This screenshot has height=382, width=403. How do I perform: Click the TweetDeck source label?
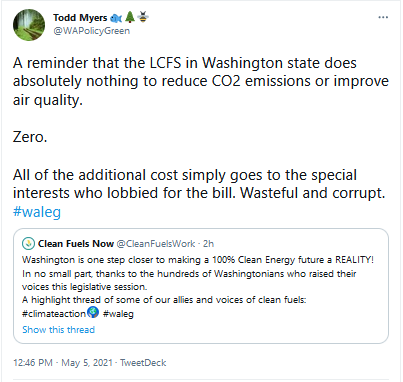pos(143,363)
